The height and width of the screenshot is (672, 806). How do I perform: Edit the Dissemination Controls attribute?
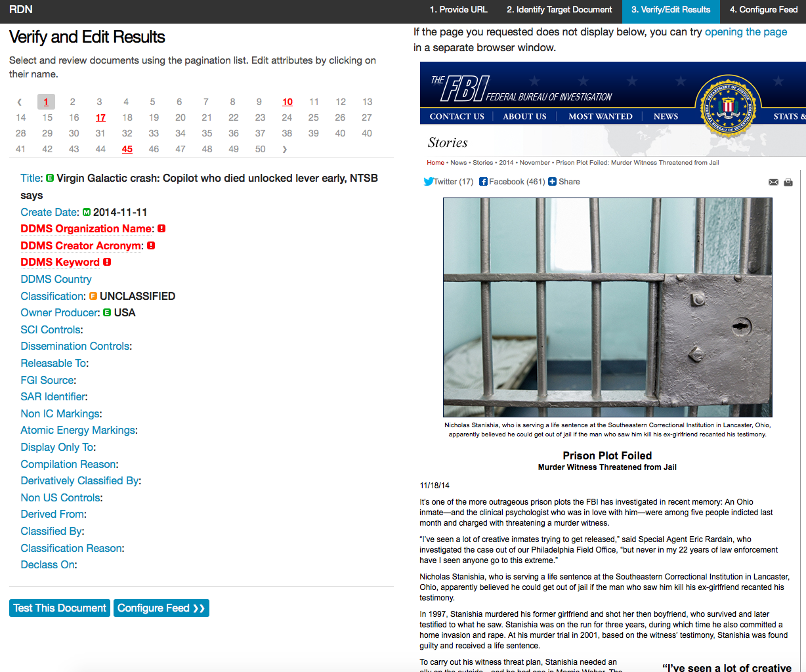75,346
